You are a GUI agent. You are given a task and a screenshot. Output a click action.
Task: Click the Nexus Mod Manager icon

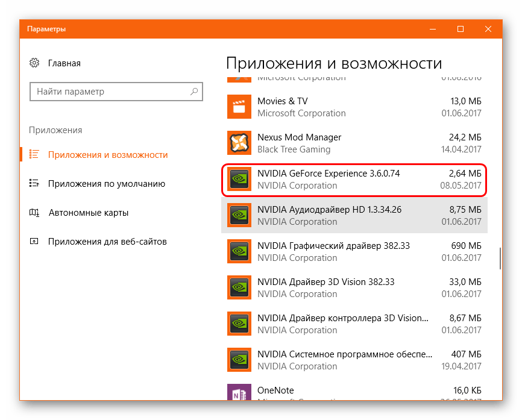(239, 143)
